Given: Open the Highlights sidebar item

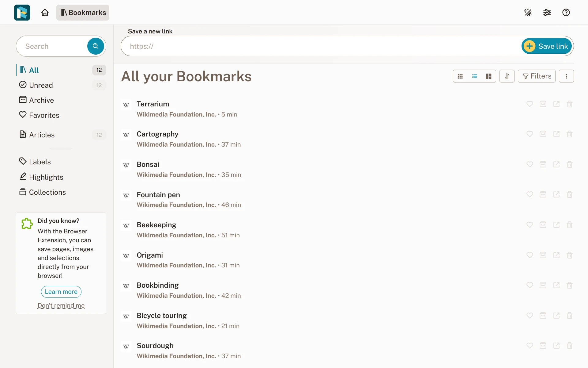Looking at the screenshot, I should (61, 177).
